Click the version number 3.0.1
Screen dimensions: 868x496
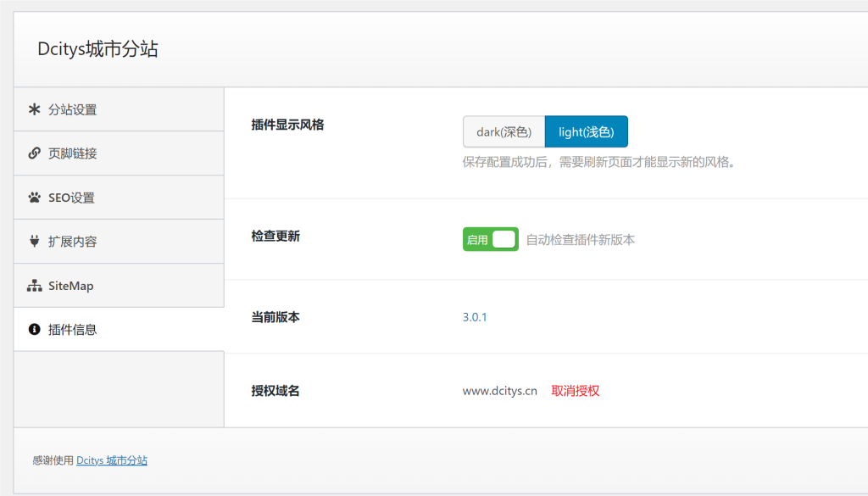tap(475, 317)
